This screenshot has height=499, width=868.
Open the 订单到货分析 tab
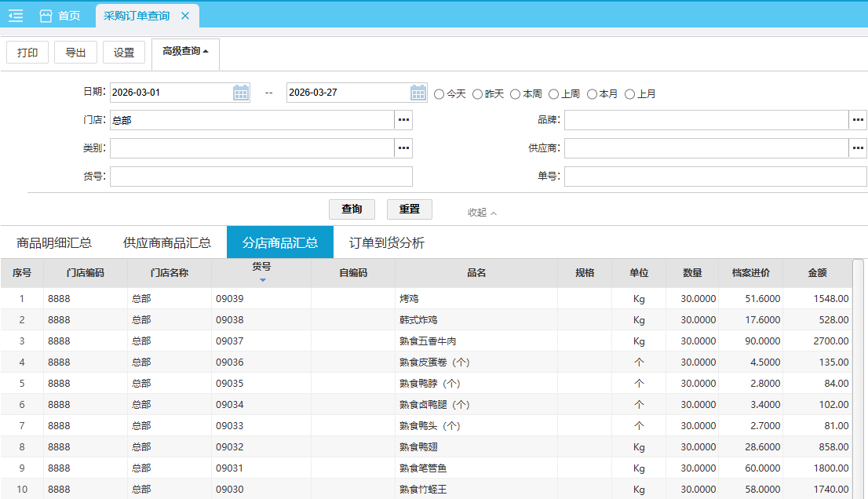click(387, 242)
